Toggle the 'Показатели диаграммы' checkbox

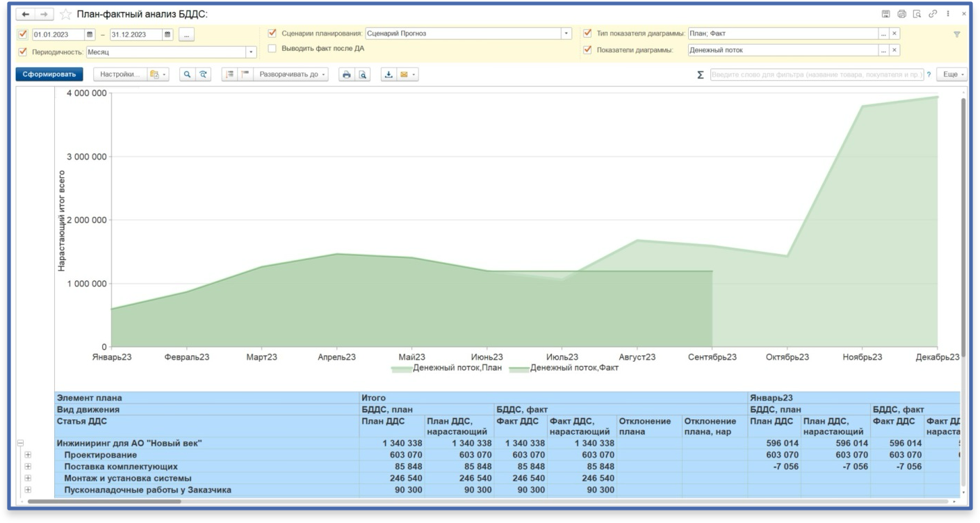click(x=587, y=50)
